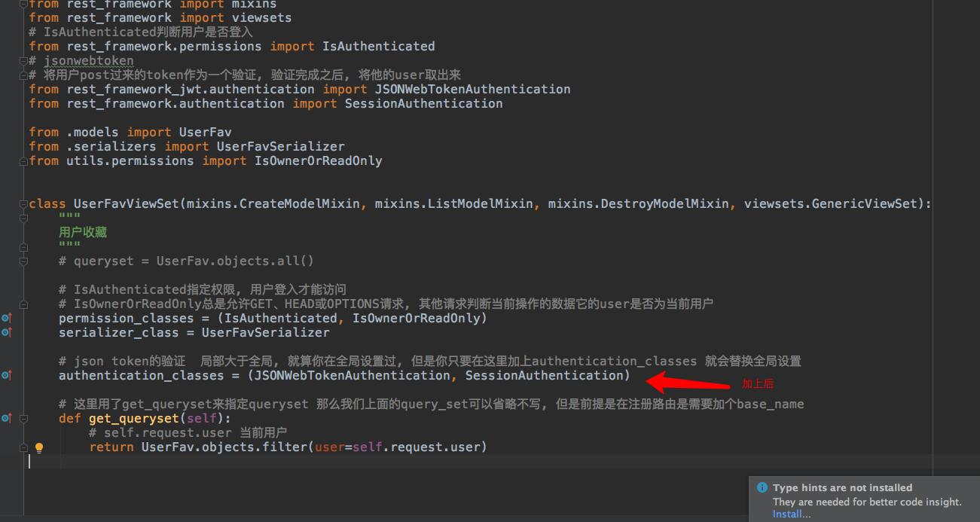Viewport: 980px width, 522px height.
Task: Click viewsets.GenericViewSet in class declaration
Action: [830, 203]
